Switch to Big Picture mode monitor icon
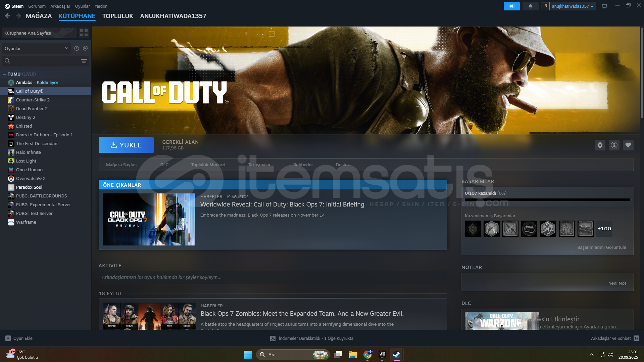The image size is (644, 362). click(604, 6)
